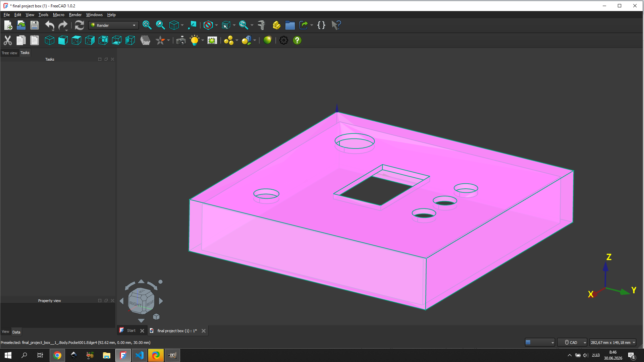Click Fit Selection zoom icon
Viewport: 644px width, 362px height.
coord(160,25)
